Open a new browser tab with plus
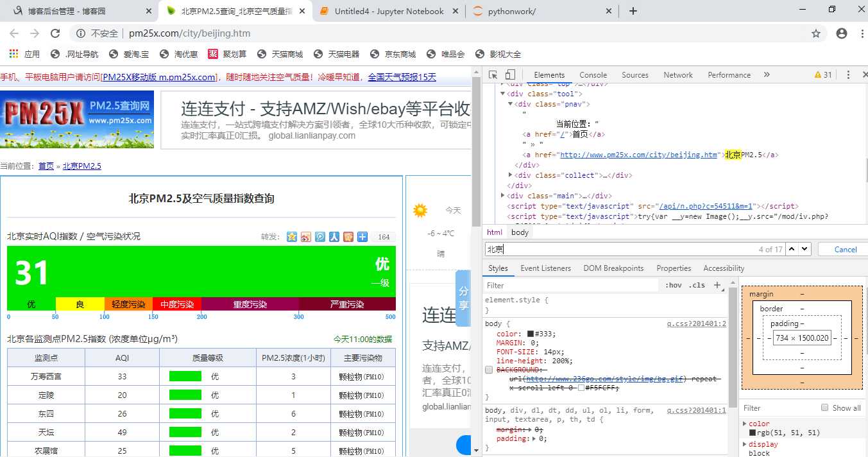Screen dimensions: 868x457 click(633, 11)
